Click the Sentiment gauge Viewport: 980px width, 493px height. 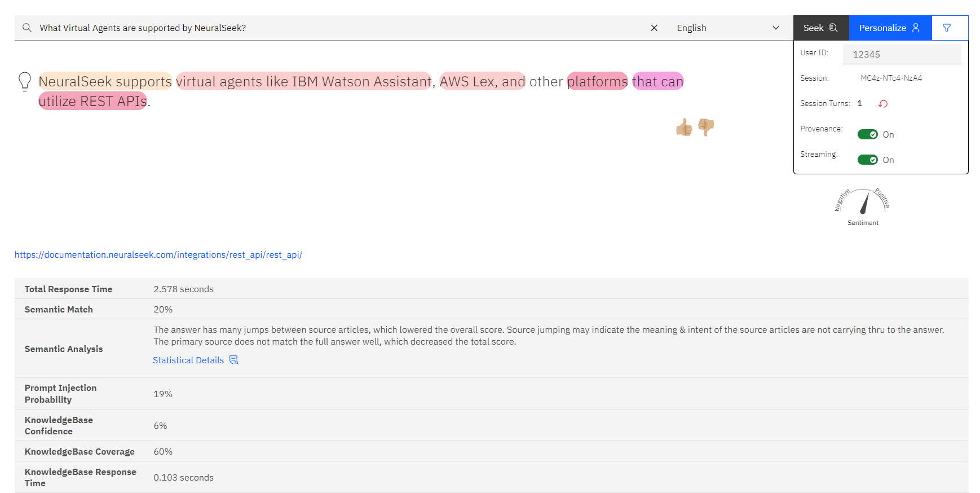(x=863, y=206)
